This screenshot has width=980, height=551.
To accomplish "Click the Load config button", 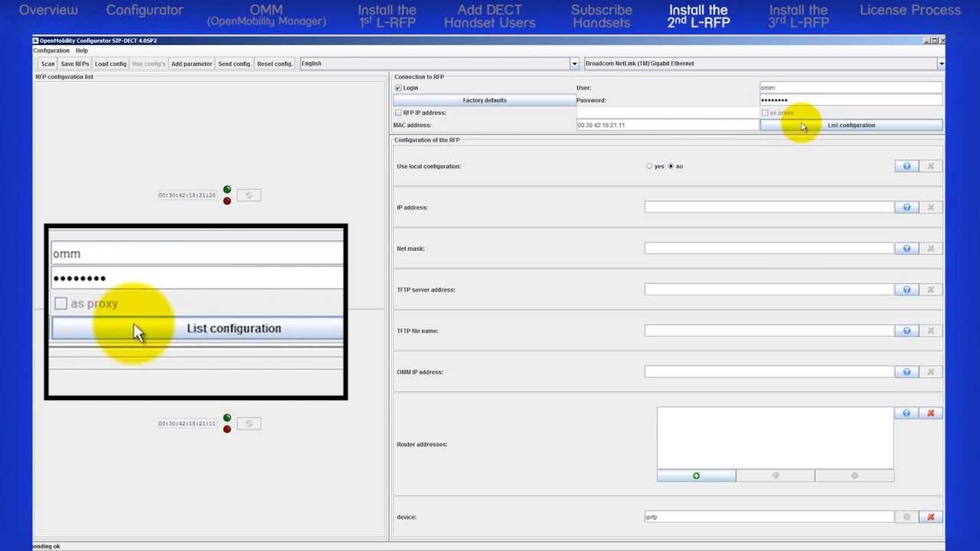I will (111, 64).
